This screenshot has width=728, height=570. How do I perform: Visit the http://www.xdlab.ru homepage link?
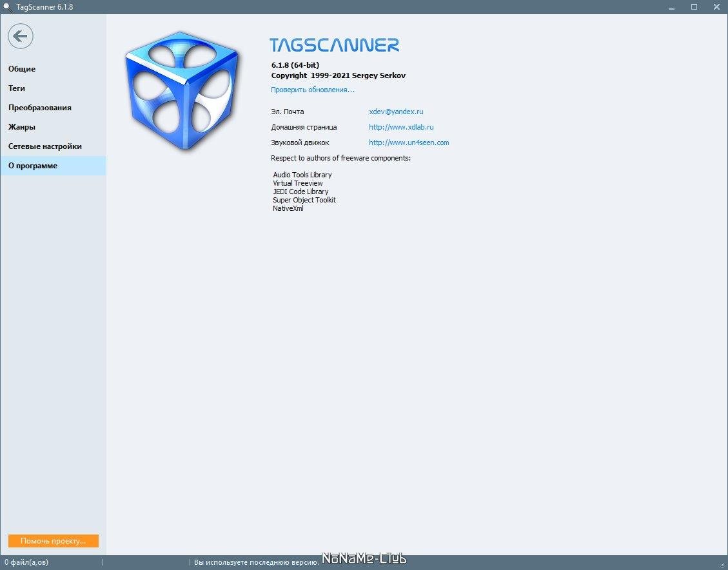pyautogui.click(x=401, y=127)
